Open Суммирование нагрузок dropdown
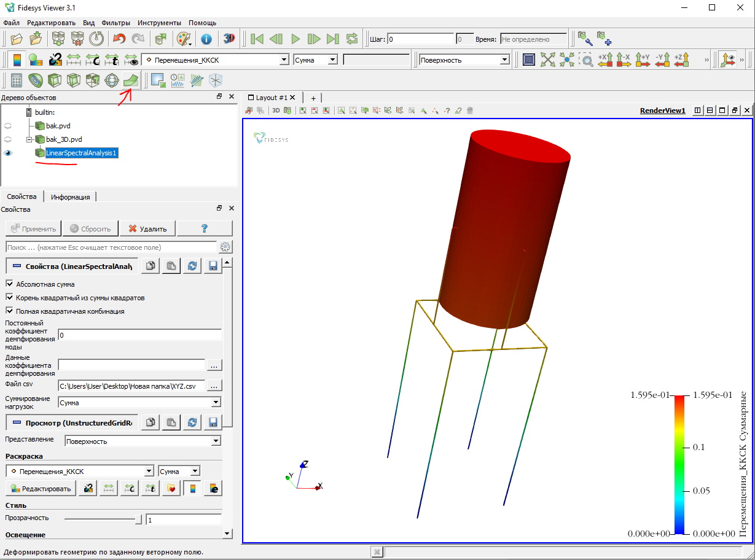This screenshot has width=755, height=560. [139, 403]
